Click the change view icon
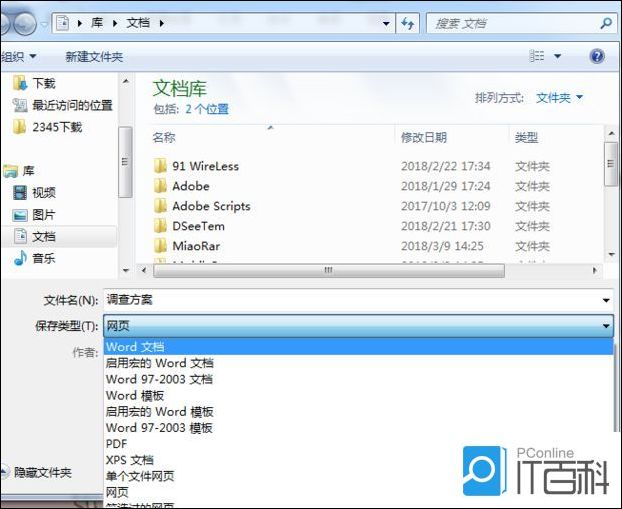 pyautogui.click(x=537, y=56)
